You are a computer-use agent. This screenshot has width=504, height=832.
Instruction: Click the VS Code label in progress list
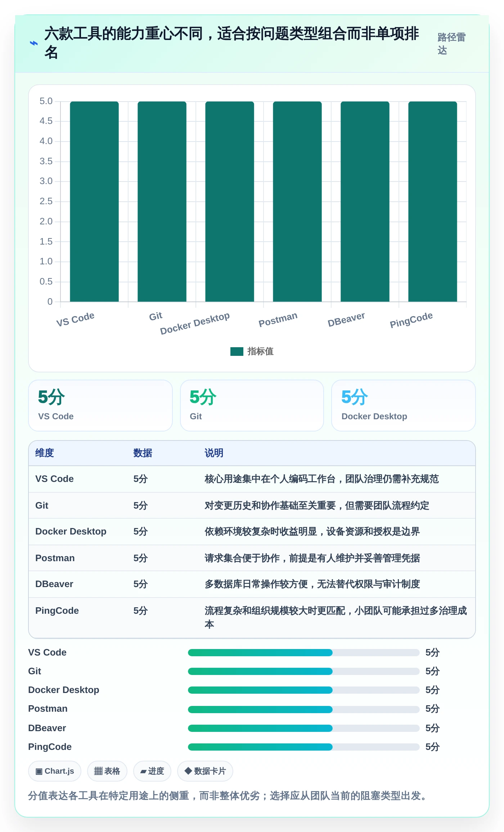(47, 653)
